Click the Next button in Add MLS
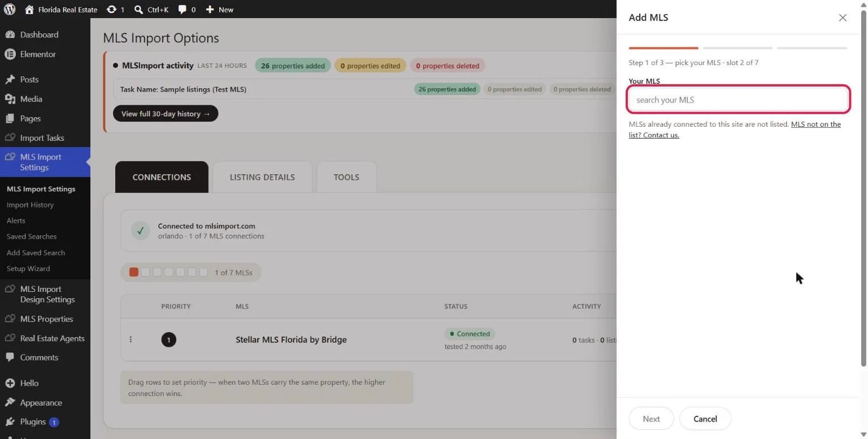 click(651, 419)
